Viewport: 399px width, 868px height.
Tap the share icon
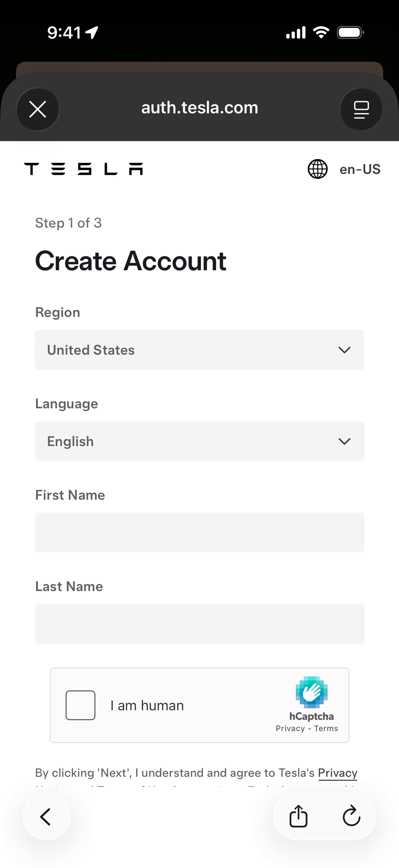pos(298,817)
